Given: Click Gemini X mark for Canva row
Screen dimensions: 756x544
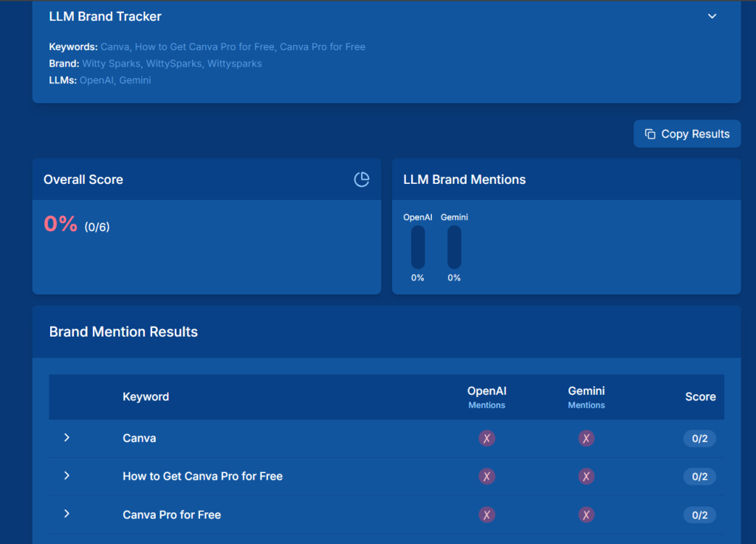Looking at the screenshot, I should pos(586,438).
